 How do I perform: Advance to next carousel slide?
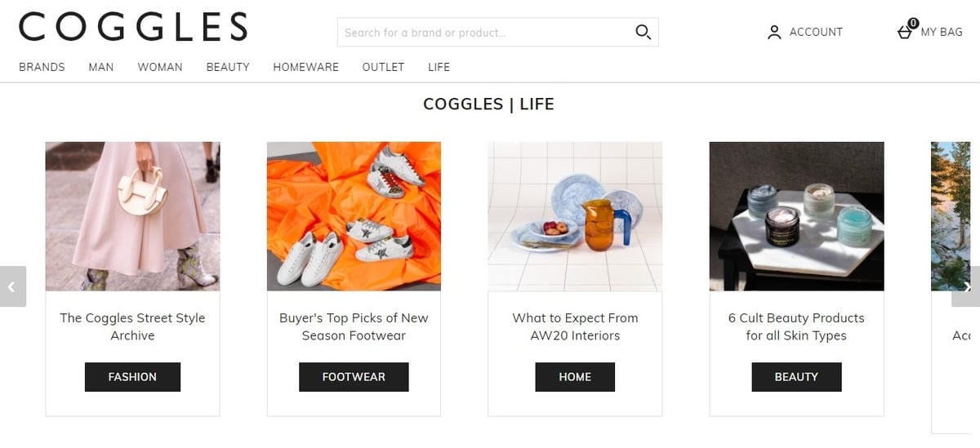(967, 286)
